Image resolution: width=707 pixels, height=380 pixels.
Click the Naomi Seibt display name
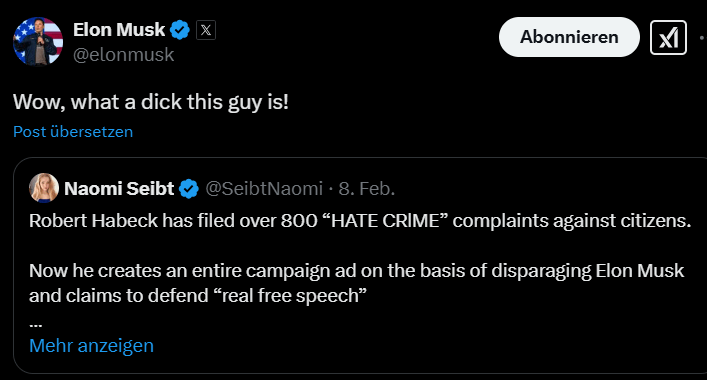(119, 188)
